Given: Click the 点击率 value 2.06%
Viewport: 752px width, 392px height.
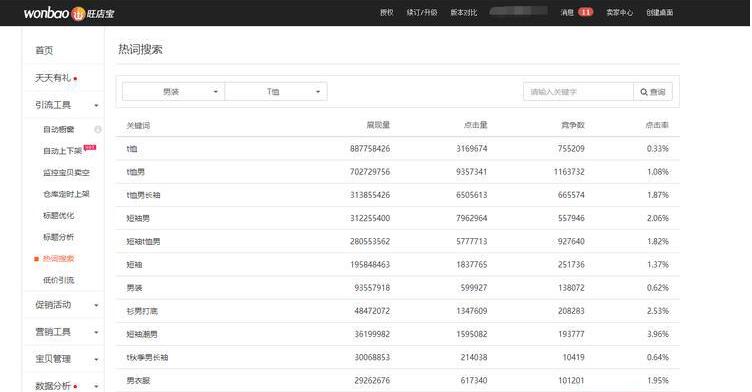Looking at the screenshot, I should tap(658, 218).
